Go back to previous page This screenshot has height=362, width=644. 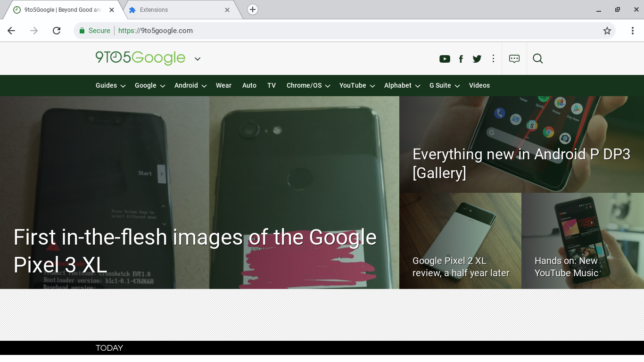[11, 31]
